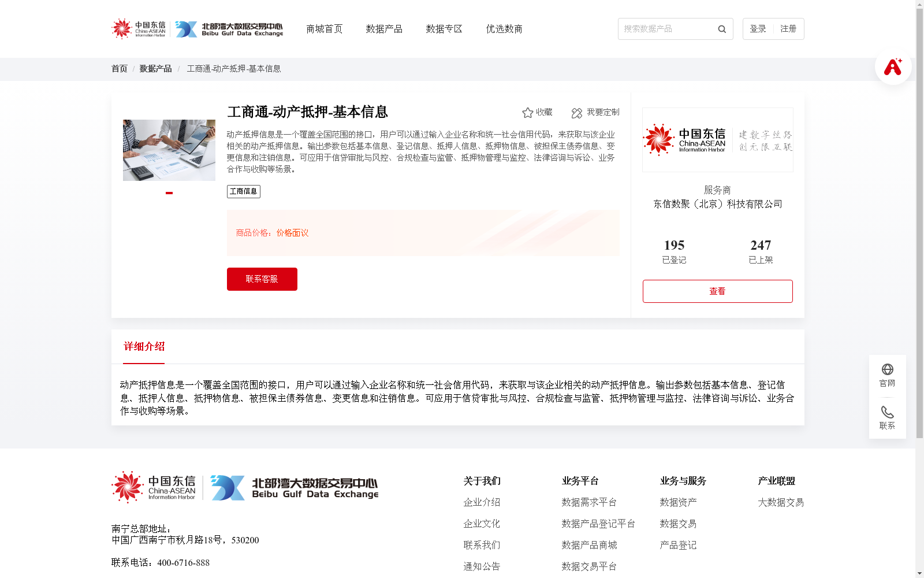Screen dimensions: 924x578
Task: Click the 中国东信 service provider logo card
Action: 718,140
